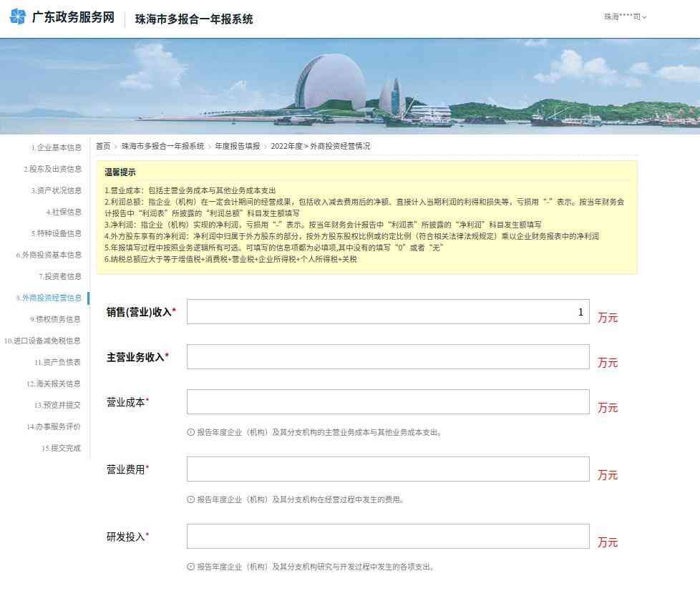Select the 营业费用 input field
The image size is (700, 591).
(388, 469)
